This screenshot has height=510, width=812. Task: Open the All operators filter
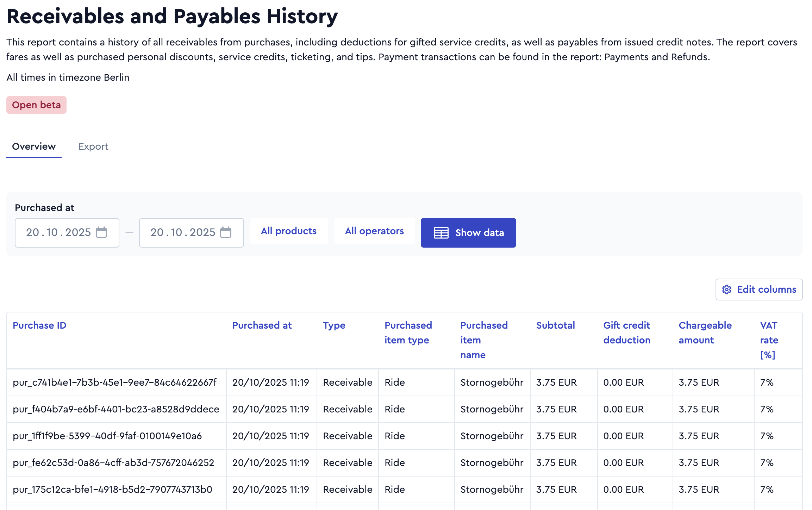(x=374, y=231)
